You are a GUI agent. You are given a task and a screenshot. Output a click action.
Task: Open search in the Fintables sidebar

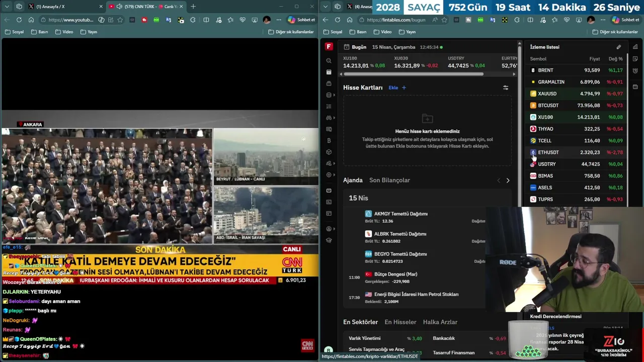(x=329, y=61)
